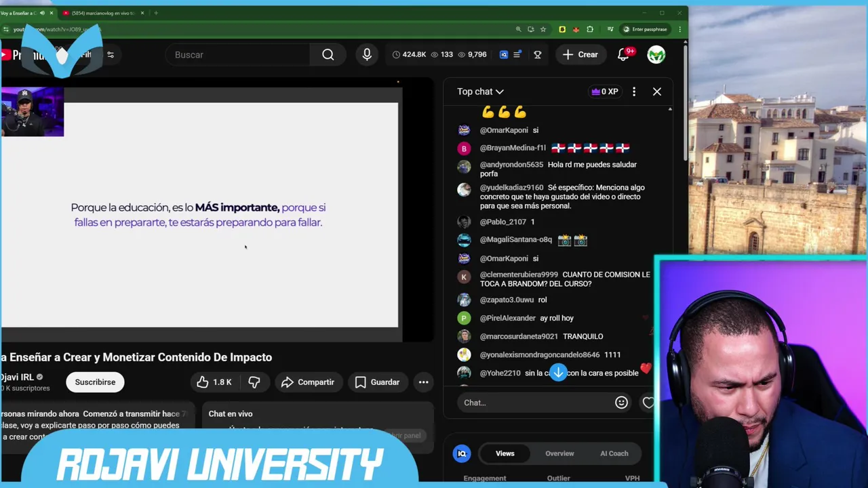The image size is (868, 488).
Task: Send a heart reaction in chat
Action: (x=648, y=403)
